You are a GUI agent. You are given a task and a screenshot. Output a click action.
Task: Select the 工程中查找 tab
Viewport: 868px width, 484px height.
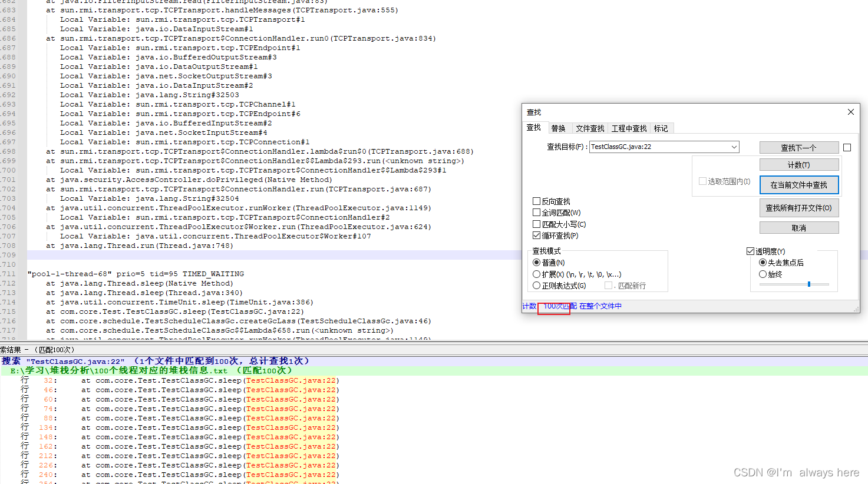[629, 128]
